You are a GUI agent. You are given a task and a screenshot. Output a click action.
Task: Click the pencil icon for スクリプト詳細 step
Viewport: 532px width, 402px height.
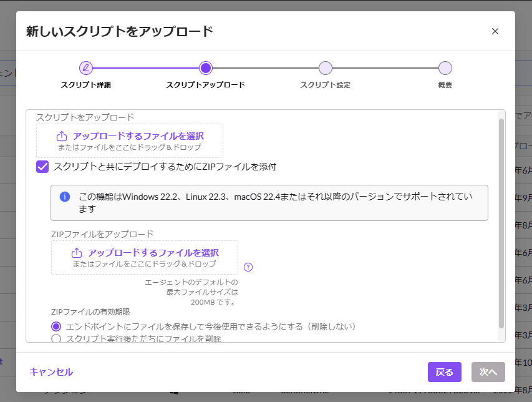coord(86,68)
